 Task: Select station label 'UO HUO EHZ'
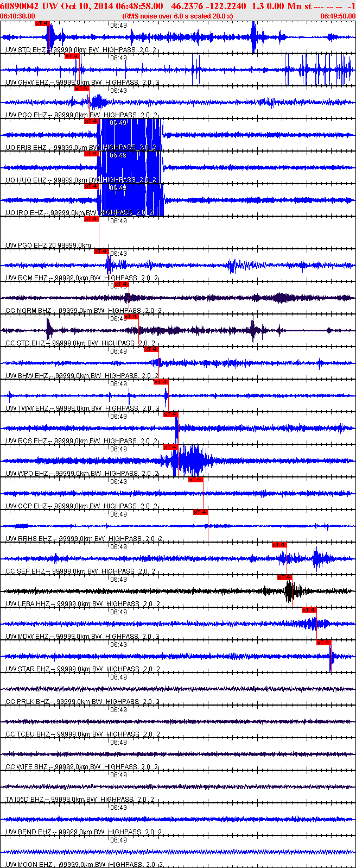click(26, 180)
